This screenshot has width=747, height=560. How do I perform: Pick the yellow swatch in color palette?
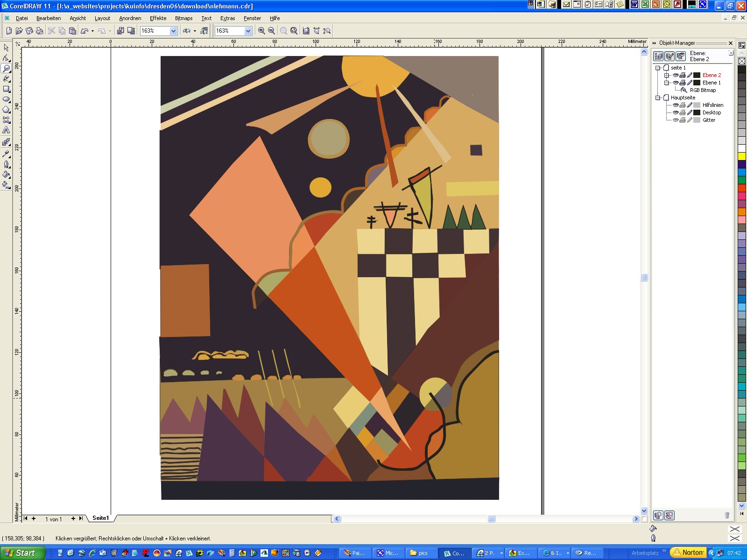[x=742, y=156]
